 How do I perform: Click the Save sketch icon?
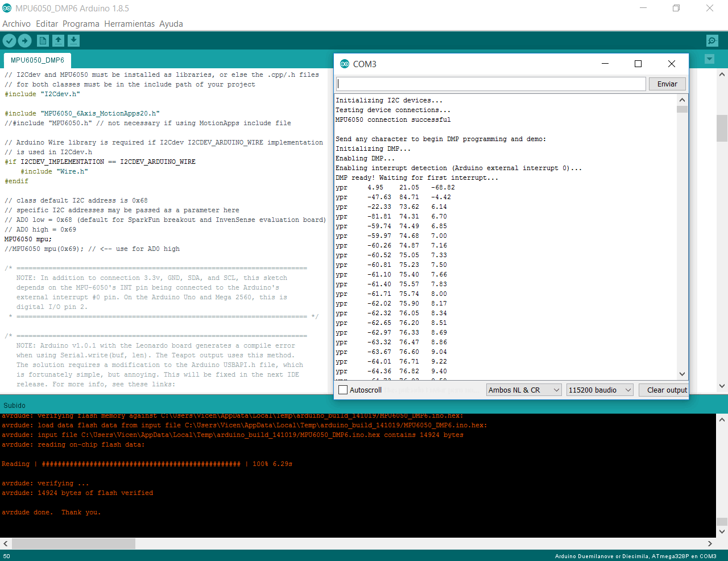73,40
